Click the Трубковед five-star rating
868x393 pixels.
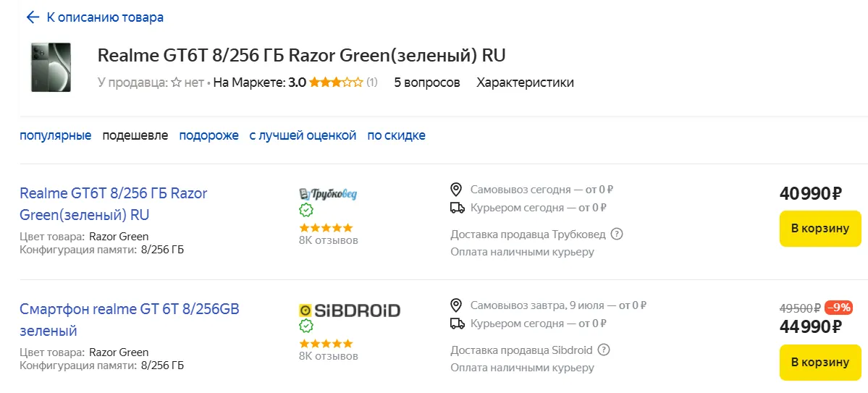tap(326, 227)
